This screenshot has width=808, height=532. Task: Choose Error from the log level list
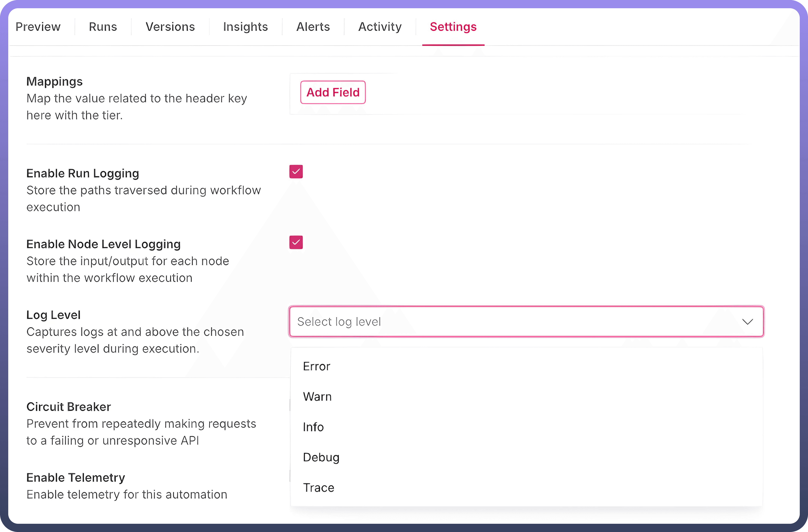point(316,366)
